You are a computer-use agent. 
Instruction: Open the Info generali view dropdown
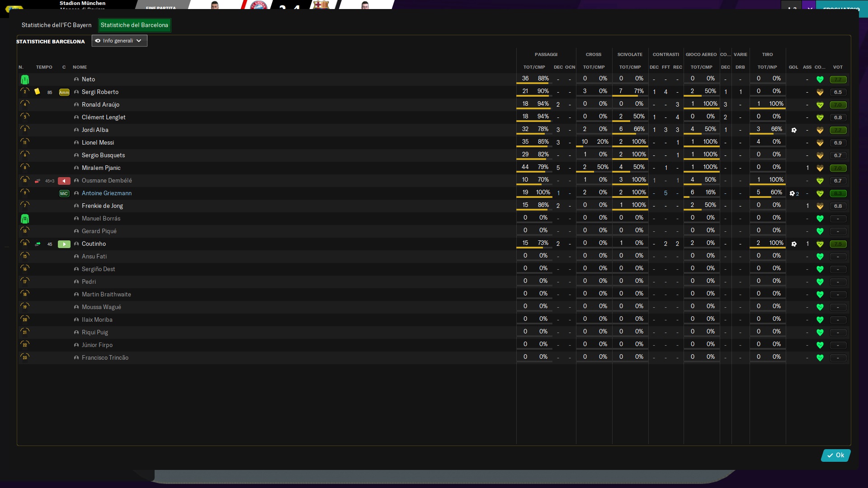pyautogui.click(x=119, y=41)
